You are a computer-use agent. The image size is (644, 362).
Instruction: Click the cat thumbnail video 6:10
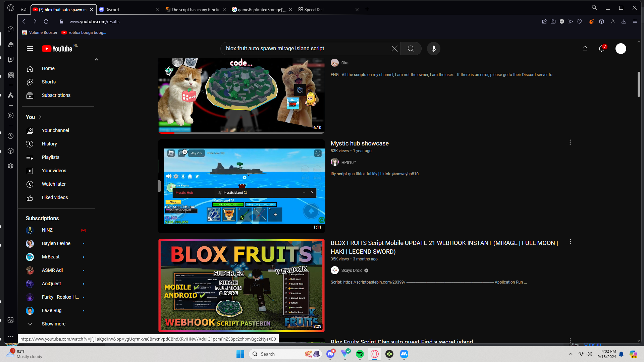(x=241, y=96)
